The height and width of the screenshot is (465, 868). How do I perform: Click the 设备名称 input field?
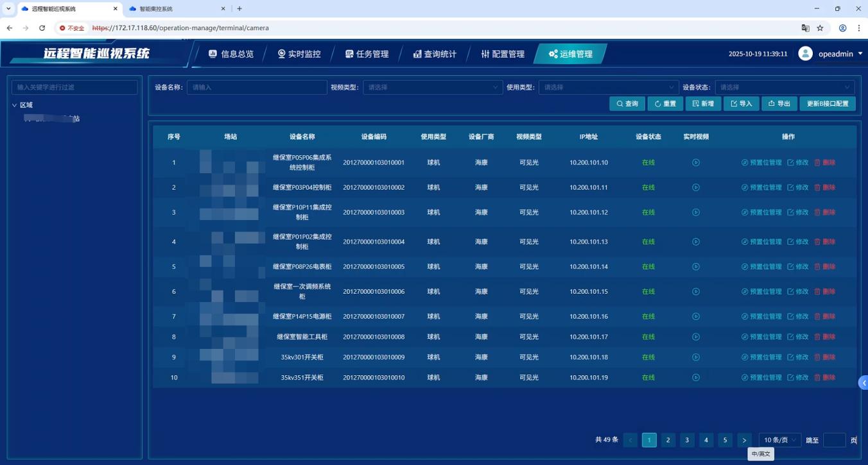coord(257,87)
